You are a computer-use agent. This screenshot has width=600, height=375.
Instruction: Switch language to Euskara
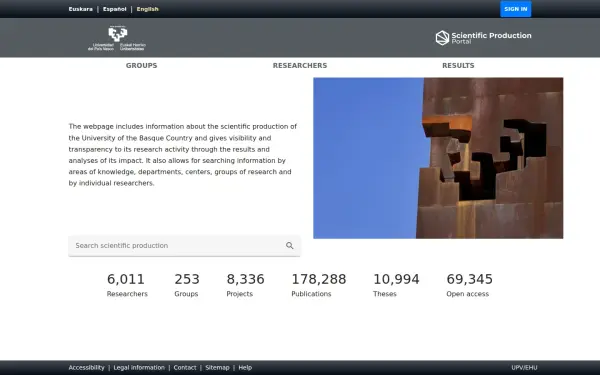click(80, 9)
